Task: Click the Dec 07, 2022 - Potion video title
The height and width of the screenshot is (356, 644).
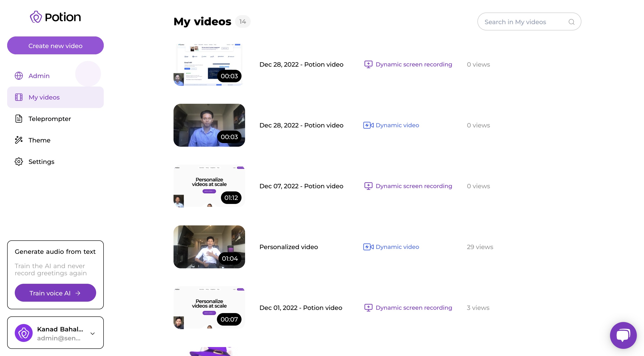Action: point(301,186)
